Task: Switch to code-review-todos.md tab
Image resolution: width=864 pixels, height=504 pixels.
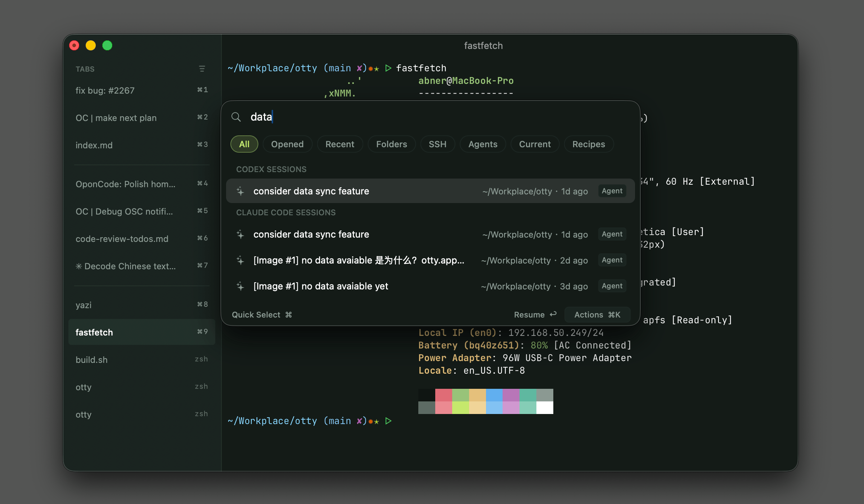Action: [142, 239]
